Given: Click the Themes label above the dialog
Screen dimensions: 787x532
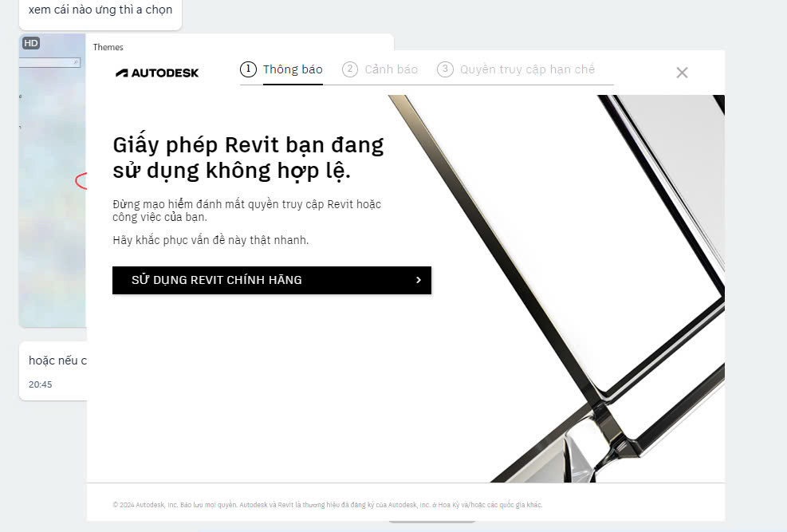Looking at the screenshot, I should 108,47.
